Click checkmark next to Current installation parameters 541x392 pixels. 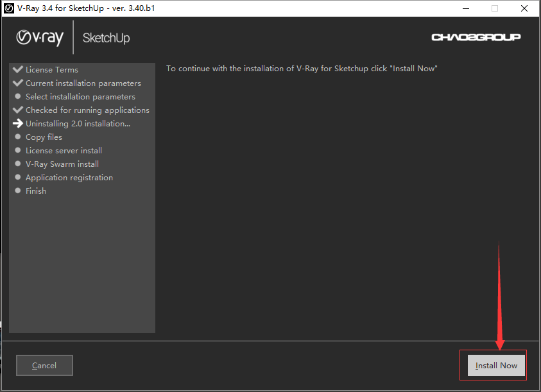click(17, 83)
